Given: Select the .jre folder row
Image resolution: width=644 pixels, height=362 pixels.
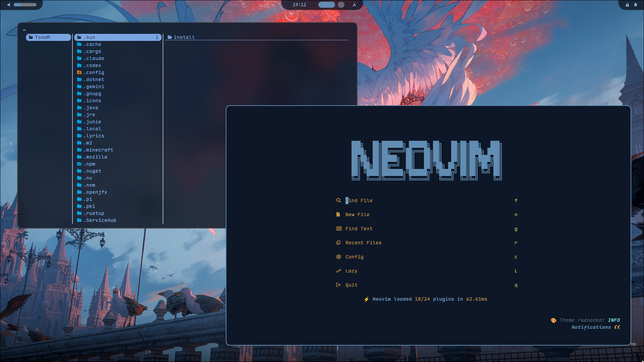Looking at the screenshot, I should click(118, 115).
